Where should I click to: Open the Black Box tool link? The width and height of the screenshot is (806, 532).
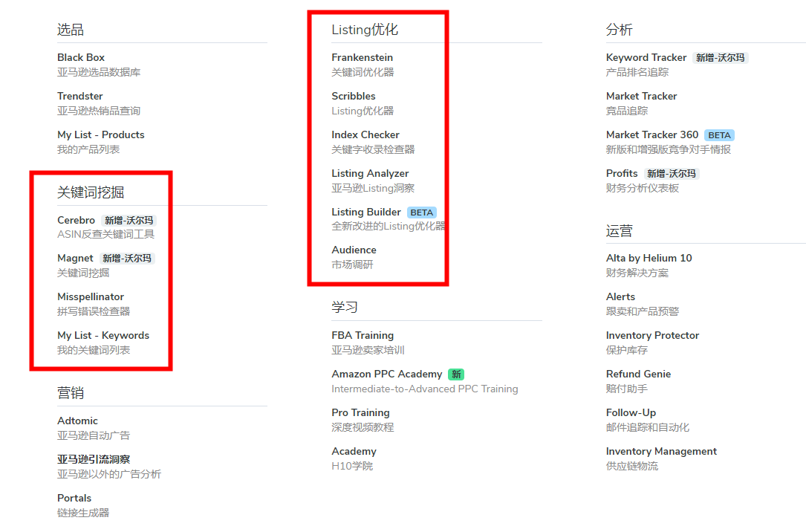click(x=81, y=58)
